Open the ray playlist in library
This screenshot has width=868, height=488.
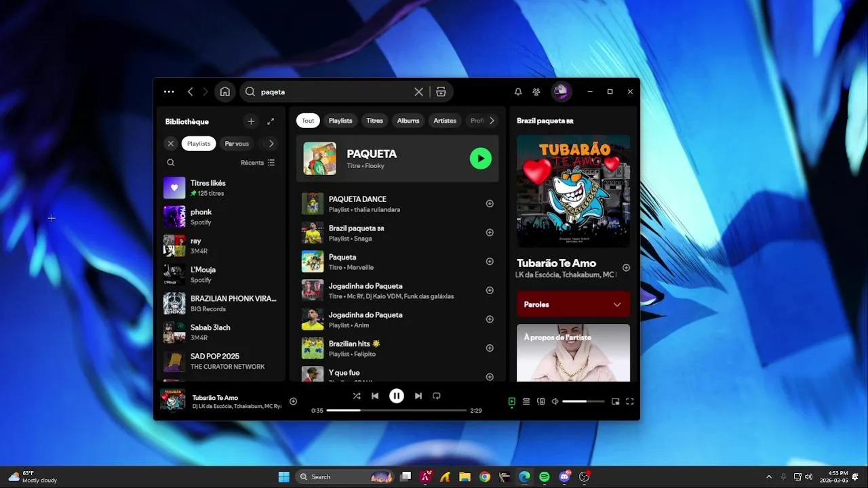tap(220, 245)
